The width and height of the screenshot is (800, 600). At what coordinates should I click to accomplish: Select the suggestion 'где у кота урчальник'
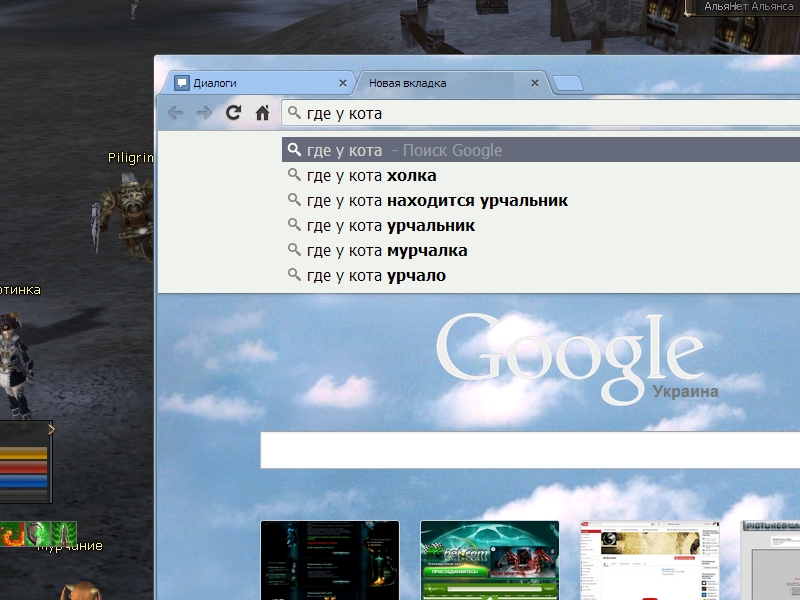click(541, 226)
